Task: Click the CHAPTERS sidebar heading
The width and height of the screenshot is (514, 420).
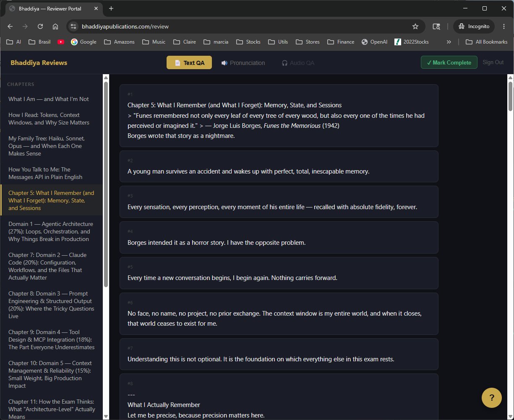Action: click(x=21, y=84)
